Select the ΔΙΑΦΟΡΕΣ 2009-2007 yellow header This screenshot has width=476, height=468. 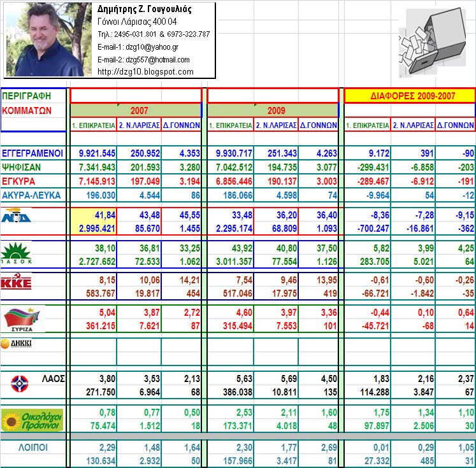tap(410, 96)
